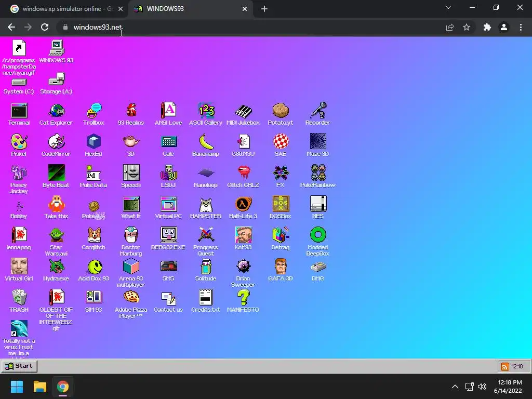Screen dimensions: 532x399
Task: Click the Windows 93 Start button
Action: [19, 366]
